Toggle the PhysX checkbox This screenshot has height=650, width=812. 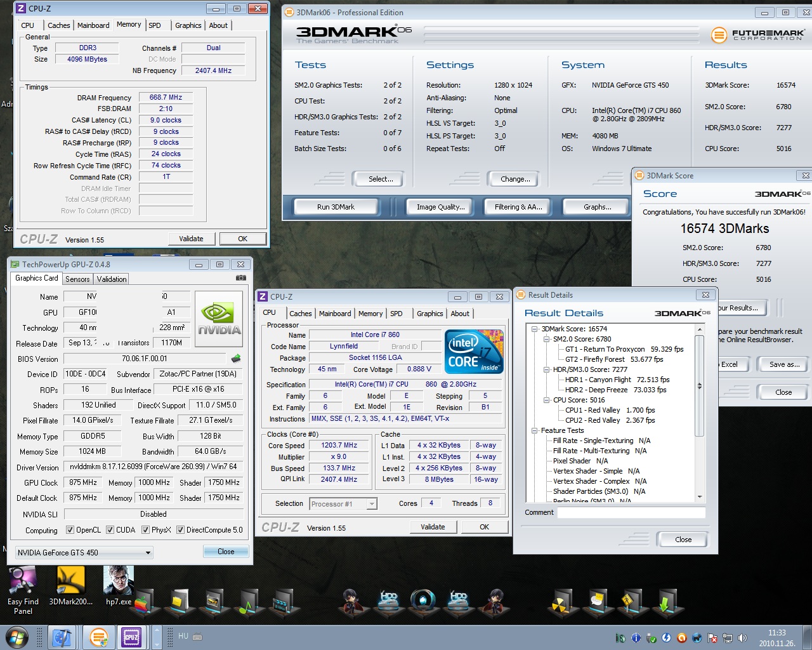145,530
